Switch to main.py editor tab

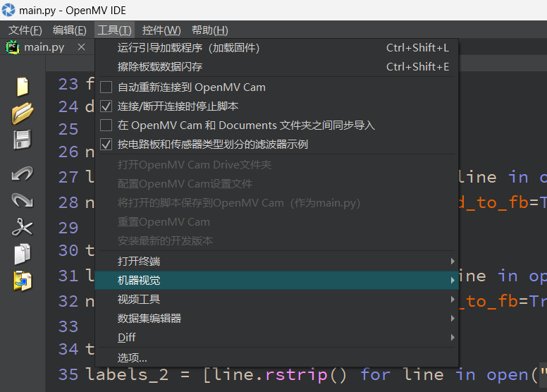pyautogui.click(x=44, y=47)
